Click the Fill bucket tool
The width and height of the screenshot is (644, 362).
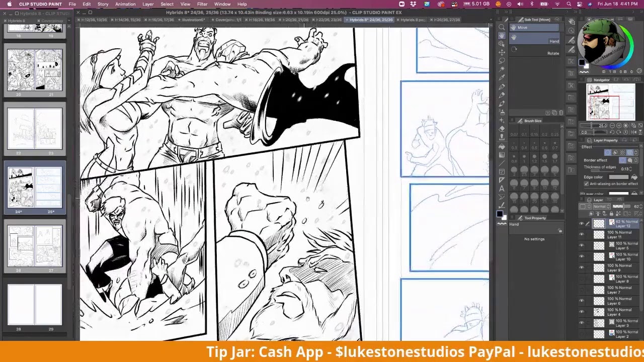pos(502,146)
